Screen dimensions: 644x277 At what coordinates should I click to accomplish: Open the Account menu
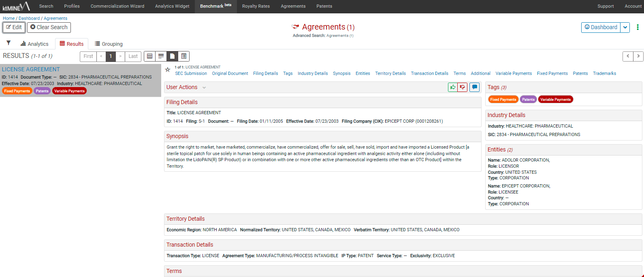click(633, 6)
